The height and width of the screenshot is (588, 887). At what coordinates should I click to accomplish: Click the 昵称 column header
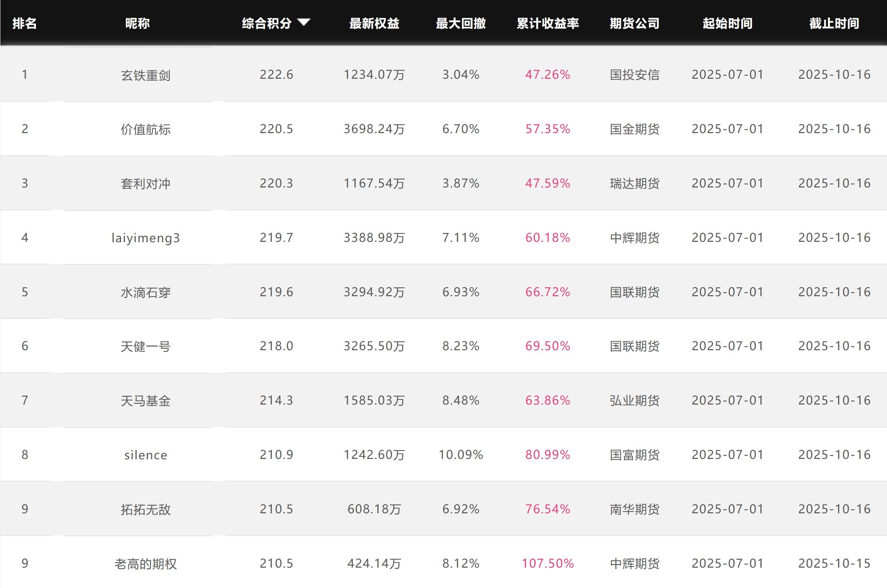[x=137, y=24]
